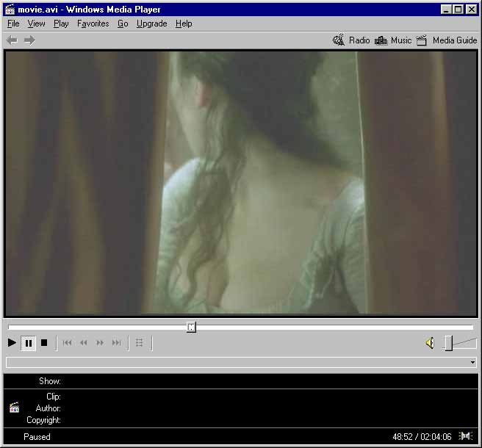Click the seek bar position thumb
The height and width of the screenshot is (448, 482).
coord(191,327)
